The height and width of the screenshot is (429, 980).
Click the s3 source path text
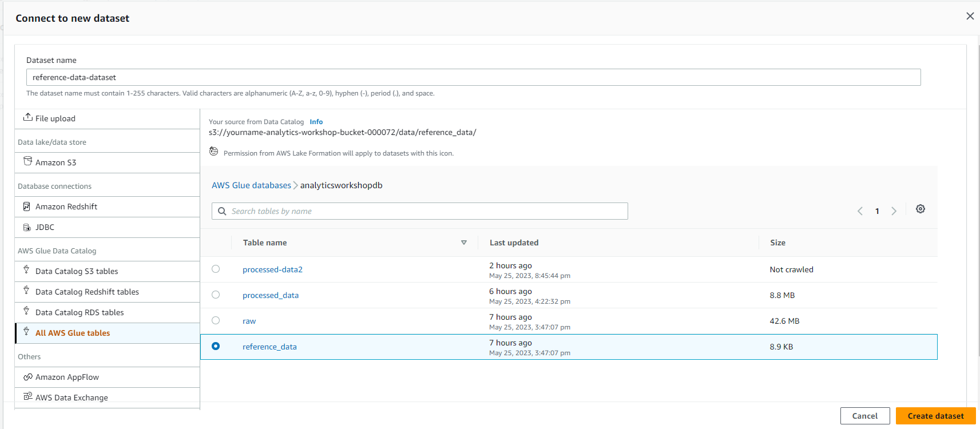(342, 132)
